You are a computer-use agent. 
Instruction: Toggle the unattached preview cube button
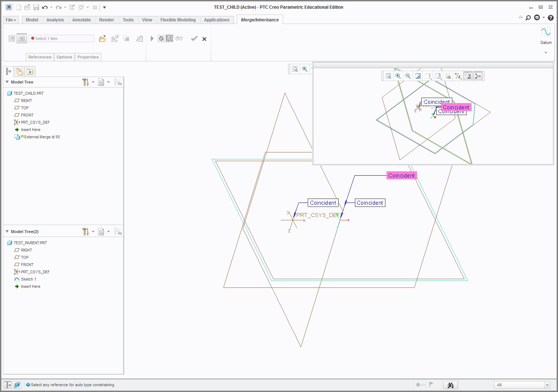(x=170, y=38)
